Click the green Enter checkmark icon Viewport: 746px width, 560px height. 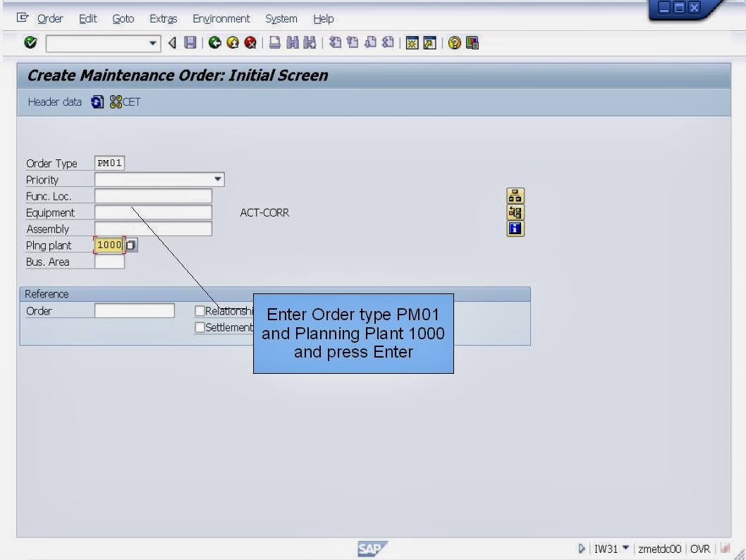(30, 42)
